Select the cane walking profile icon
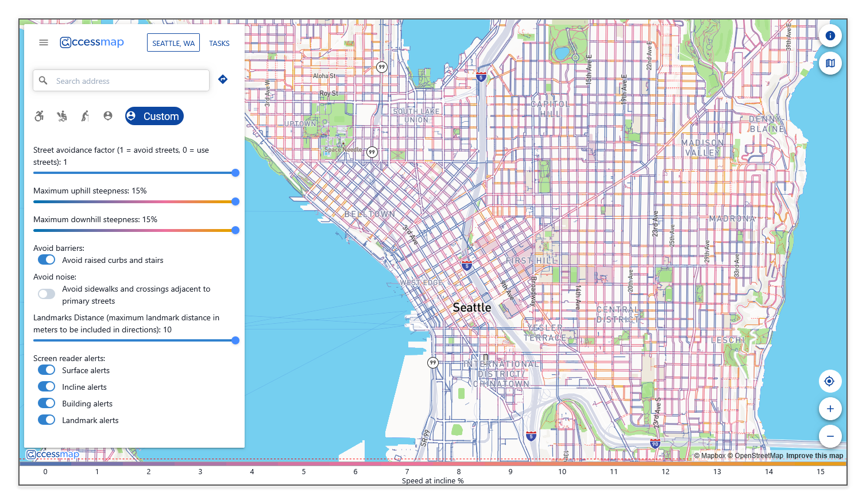Viewport: 866px width, 504px height. (85, 116)
